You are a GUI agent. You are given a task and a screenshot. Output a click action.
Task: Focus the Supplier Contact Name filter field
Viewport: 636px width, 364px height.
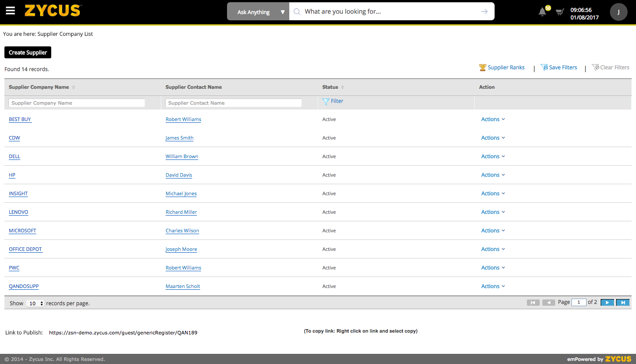pyautogui.click(x=233, y=103)
